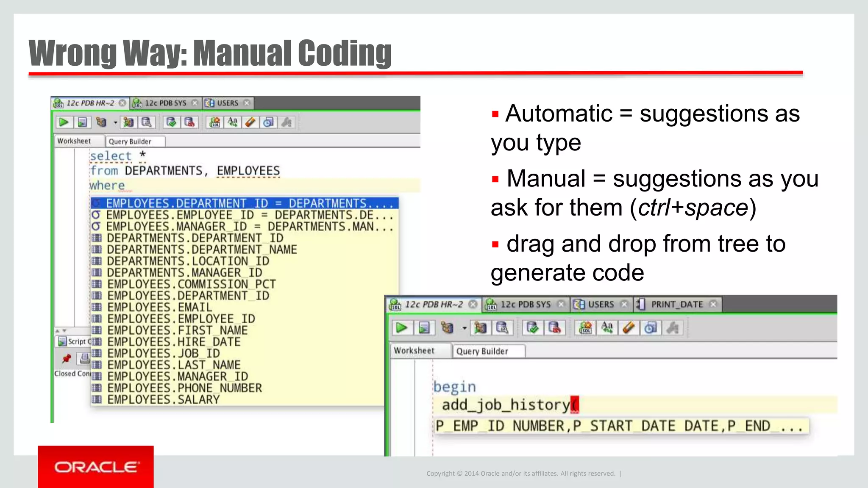Run Script in the lower worksheet toolbar
The width and height of the screenshot is (868, 488).
424,328
